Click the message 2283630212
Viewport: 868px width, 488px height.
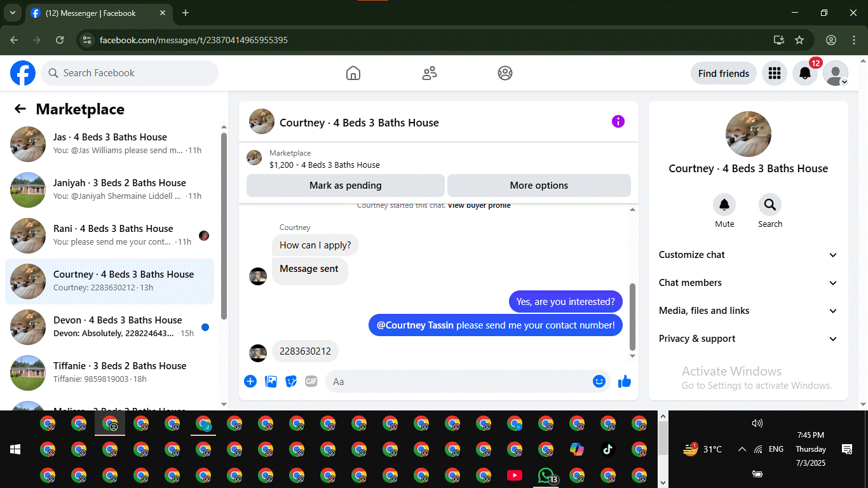(x=306, y=351)
